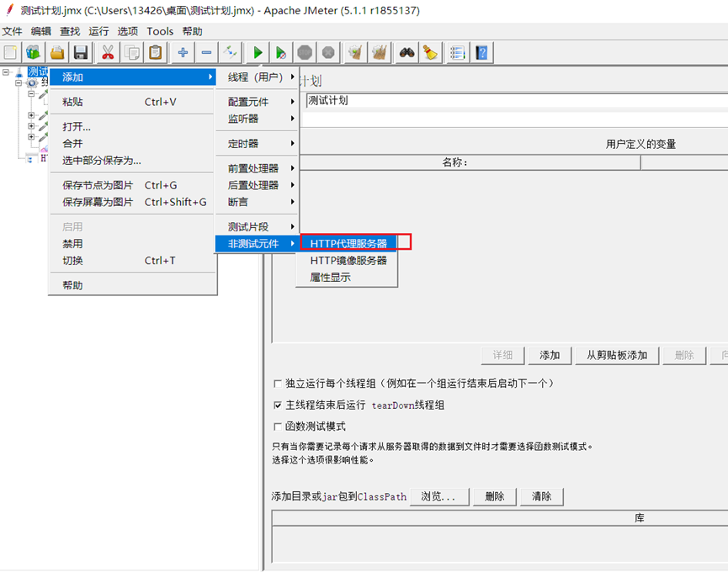Click the 从剪贴板添加 button
The image size is (728, 572).
[617, 355]
